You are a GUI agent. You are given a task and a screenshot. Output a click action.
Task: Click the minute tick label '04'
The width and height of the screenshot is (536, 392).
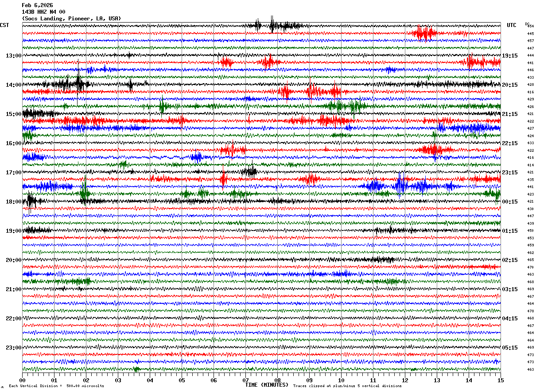pos(150,380)
